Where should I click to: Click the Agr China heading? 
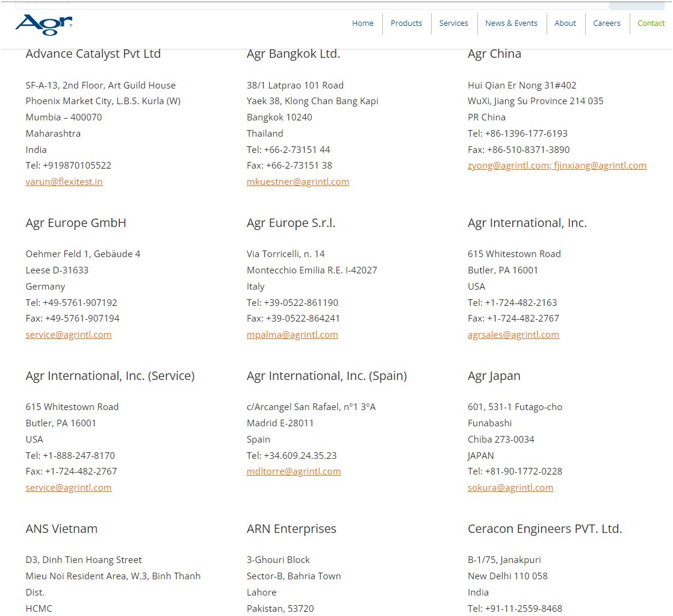(x=494, y=54)
